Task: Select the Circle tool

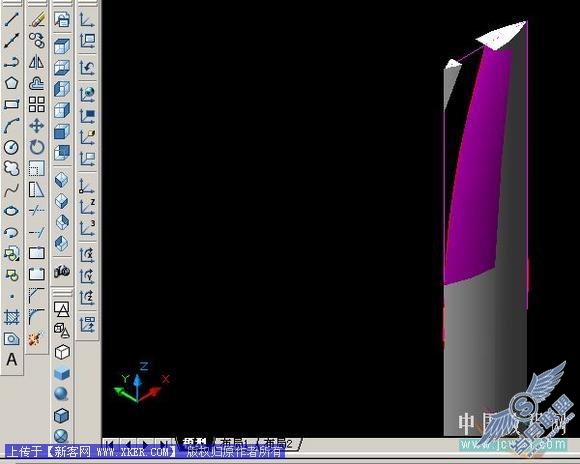Action: coord(11,147)
